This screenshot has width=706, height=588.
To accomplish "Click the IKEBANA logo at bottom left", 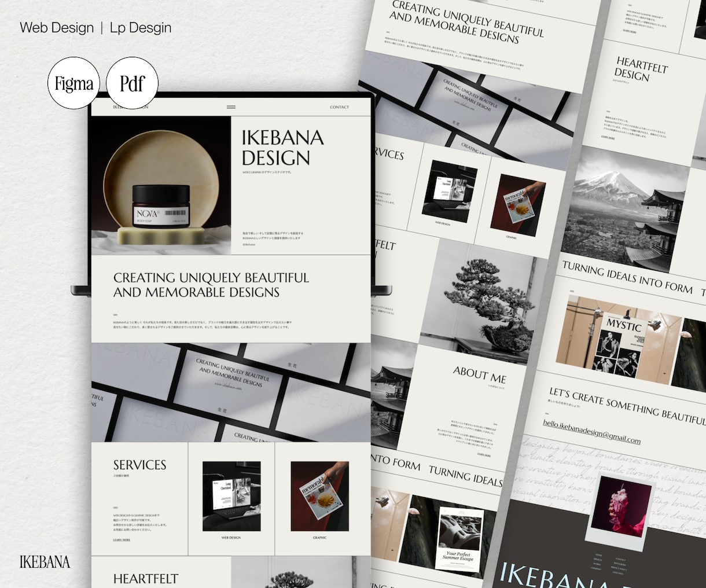I will coord(45,562).
